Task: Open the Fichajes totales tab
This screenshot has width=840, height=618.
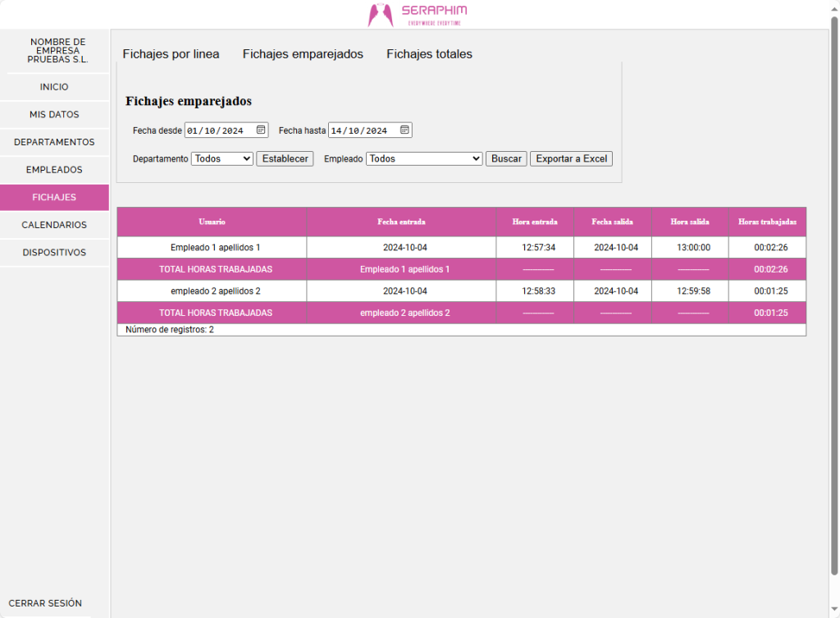Action: coord(429,54)
